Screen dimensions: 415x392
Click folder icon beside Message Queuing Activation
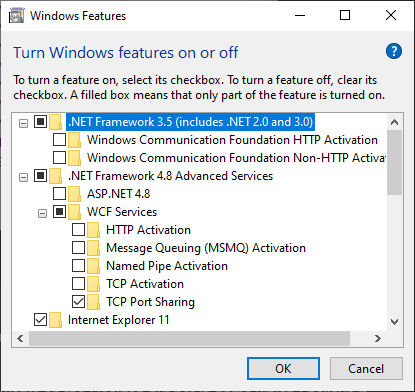click(94, 248)
